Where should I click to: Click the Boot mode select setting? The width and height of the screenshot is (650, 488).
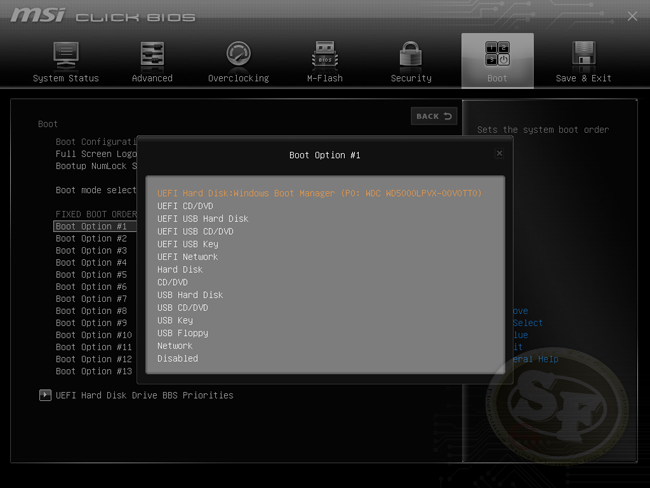click(96, 190)
